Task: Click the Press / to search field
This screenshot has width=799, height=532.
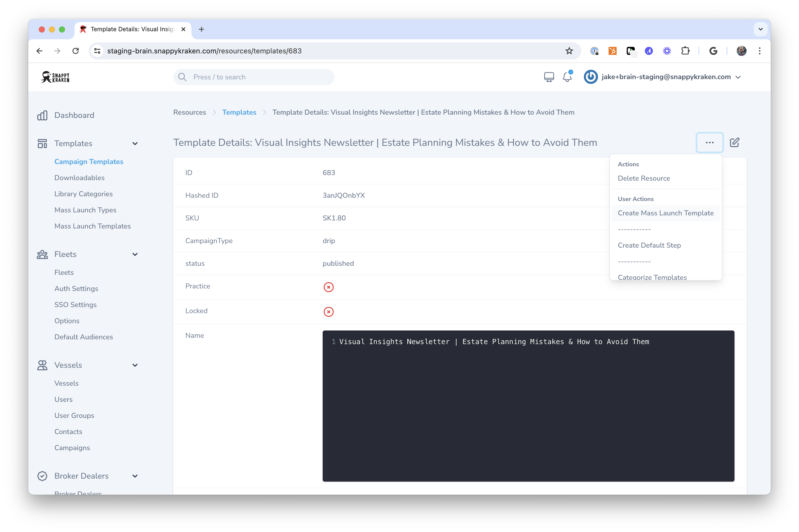Action: tap(253, 77)
